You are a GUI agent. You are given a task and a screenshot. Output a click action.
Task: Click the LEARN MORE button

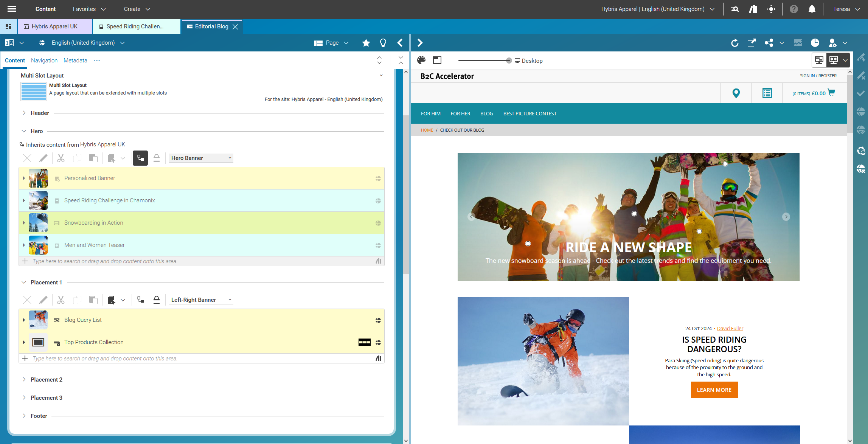point(714,390)
